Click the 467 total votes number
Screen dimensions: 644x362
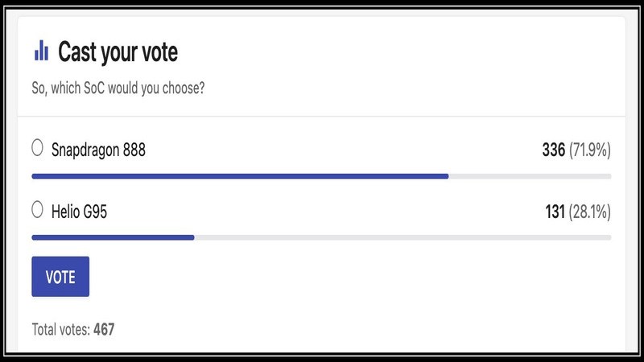pos(104,329)
